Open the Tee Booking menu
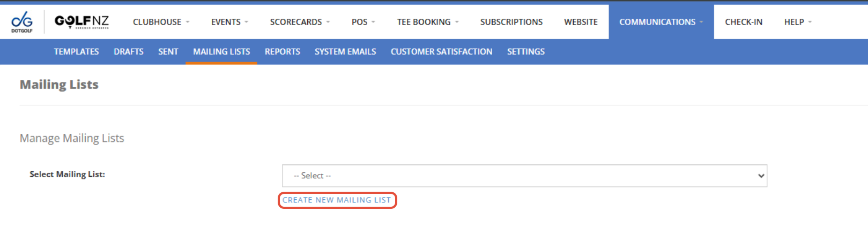This screenshot has width=868, height=241. (x=427, y=22)
